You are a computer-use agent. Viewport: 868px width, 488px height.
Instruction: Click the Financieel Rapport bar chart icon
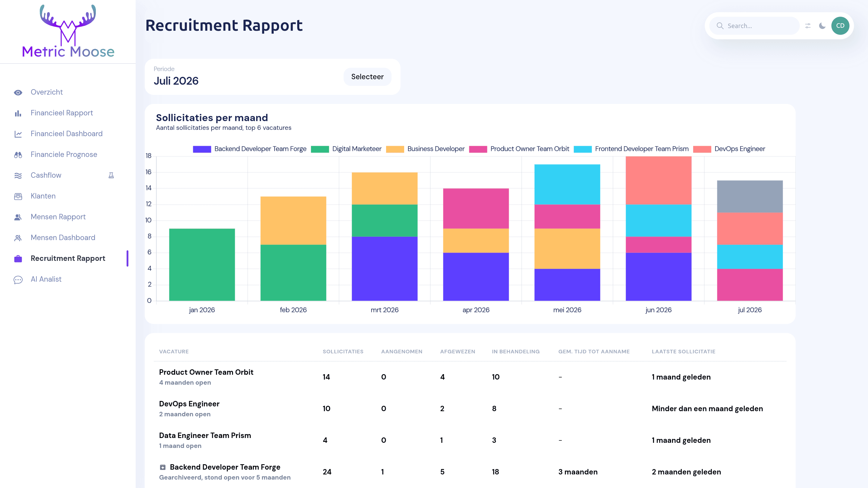pos(18,113)
